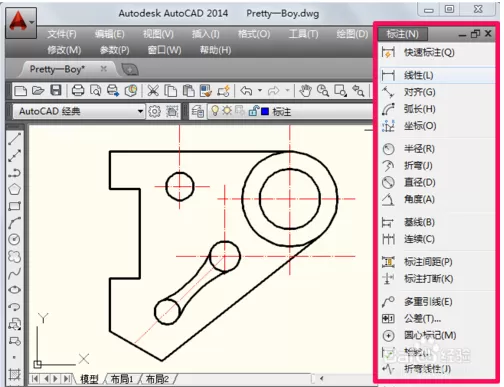Save the drawing with the floppy disk icon

(x=56, y=90)
